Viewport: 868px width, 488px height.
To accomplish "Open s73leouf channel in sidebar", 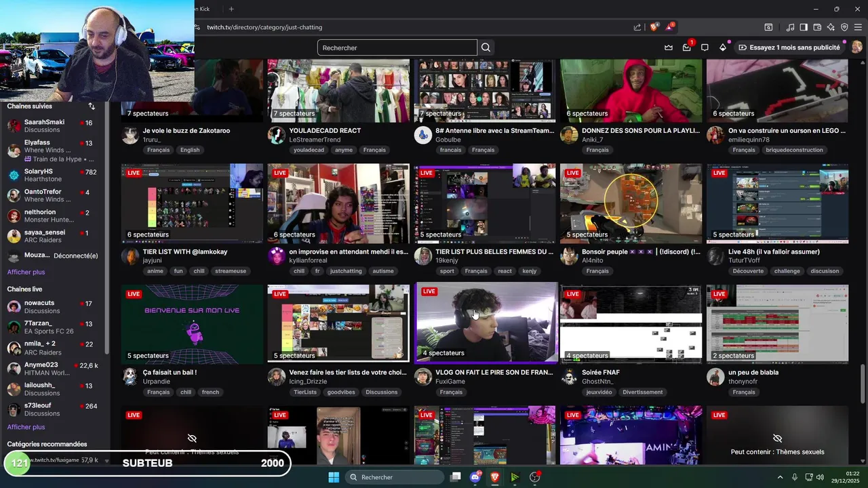I will (54, 409).
